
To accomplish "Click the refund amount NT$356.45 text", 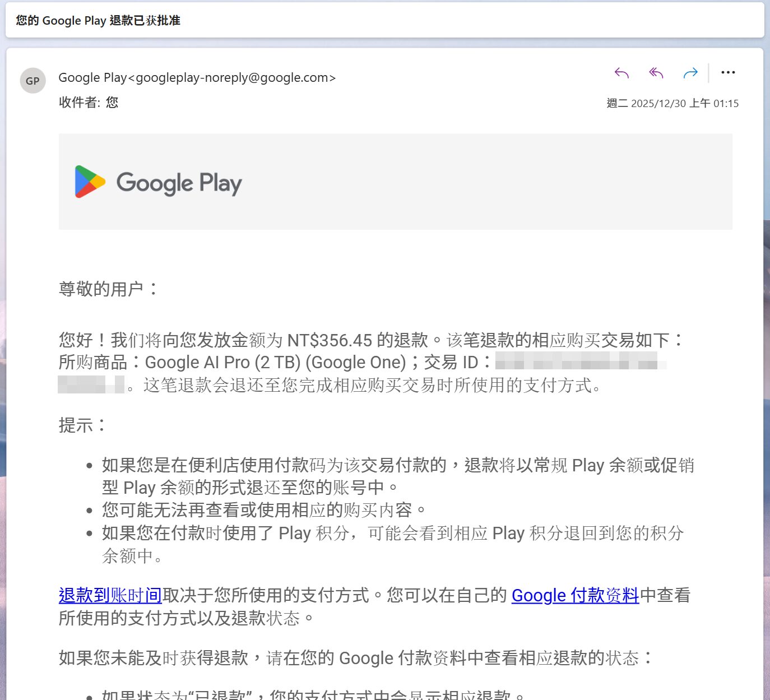I will (330, 340).
